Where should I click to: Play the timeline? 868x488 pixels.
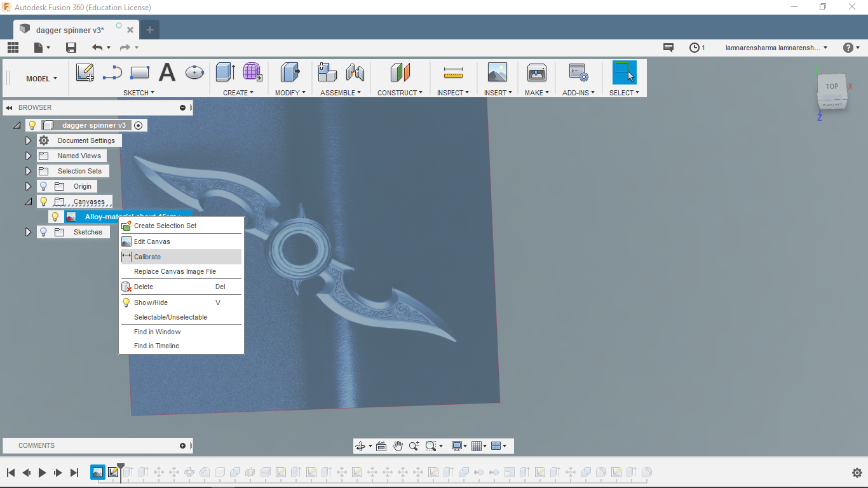tap(43, 473)
